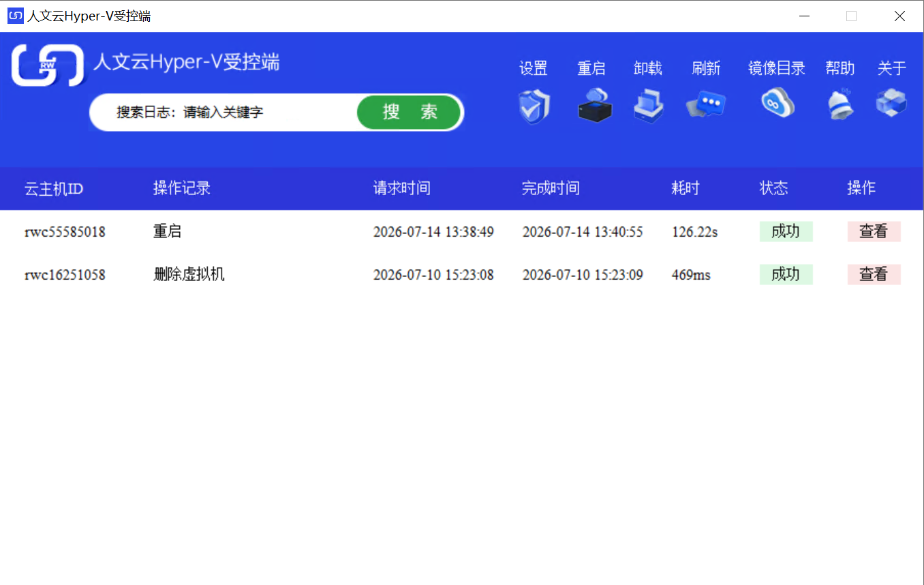Select host ID rwc55585018
Image resolution: width=924 pixels, height=585 pixels.
65,232
